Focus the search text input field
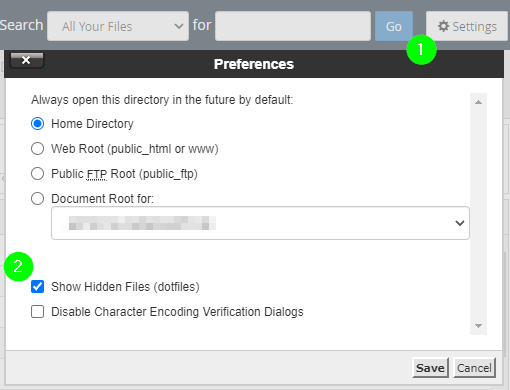 click(293, 26)
